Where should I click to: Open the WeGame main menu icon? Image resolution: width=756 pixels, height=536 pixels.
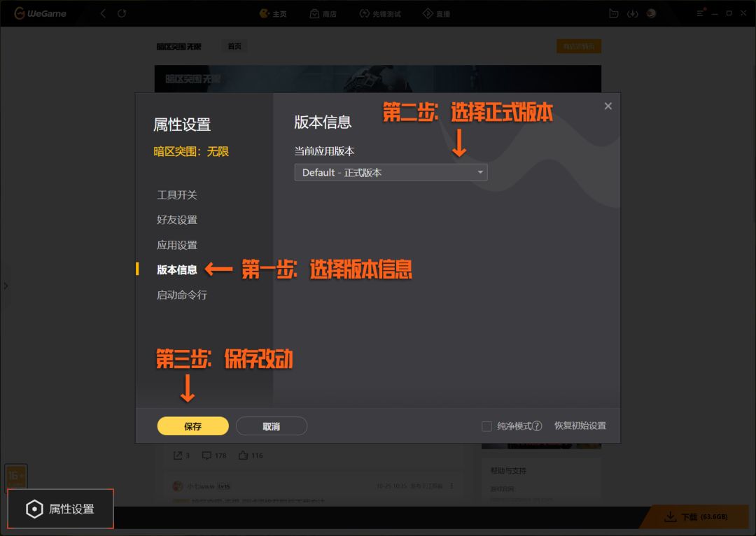tap(701, 13)
